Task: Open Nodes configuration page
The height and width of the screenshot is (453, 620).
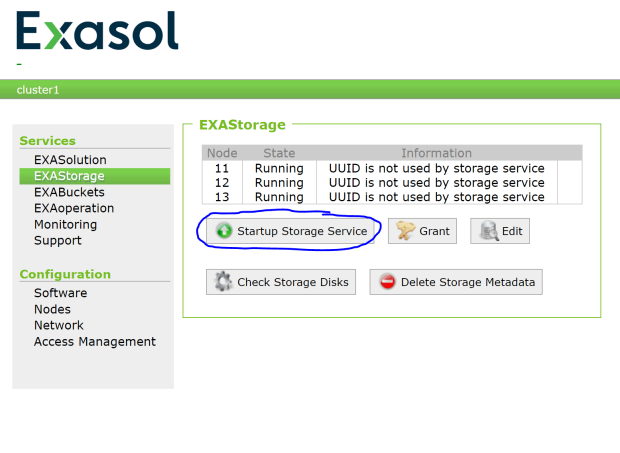Action: (52, 309)
